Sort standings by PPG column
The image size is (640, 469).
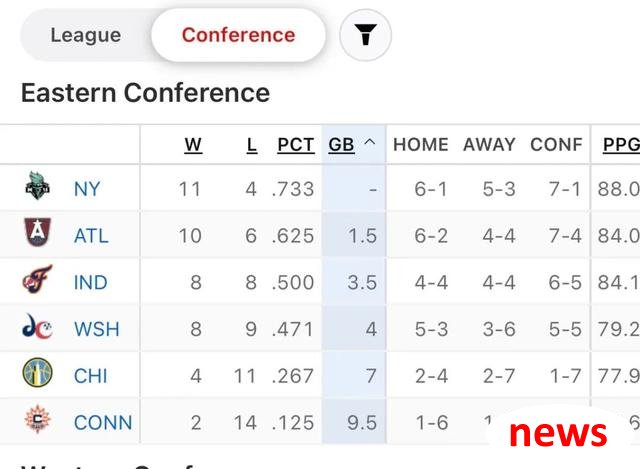[621, 145]
